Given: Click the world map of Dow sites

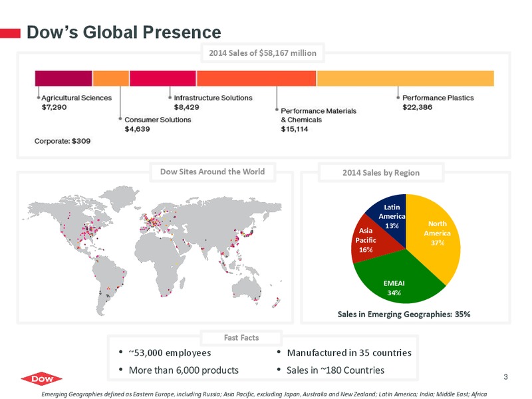Looking at the screenshot, I should click(152, 251).
